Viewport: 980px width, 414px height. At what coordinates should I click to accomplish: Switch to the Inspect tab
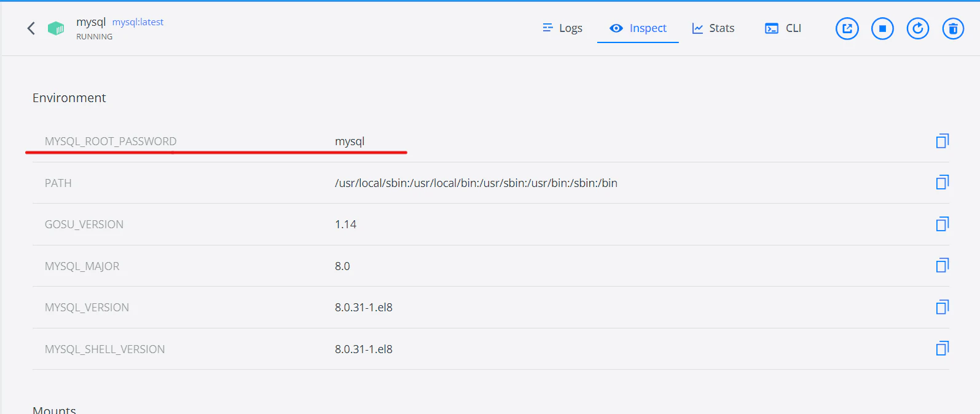[x=638, y=28]
